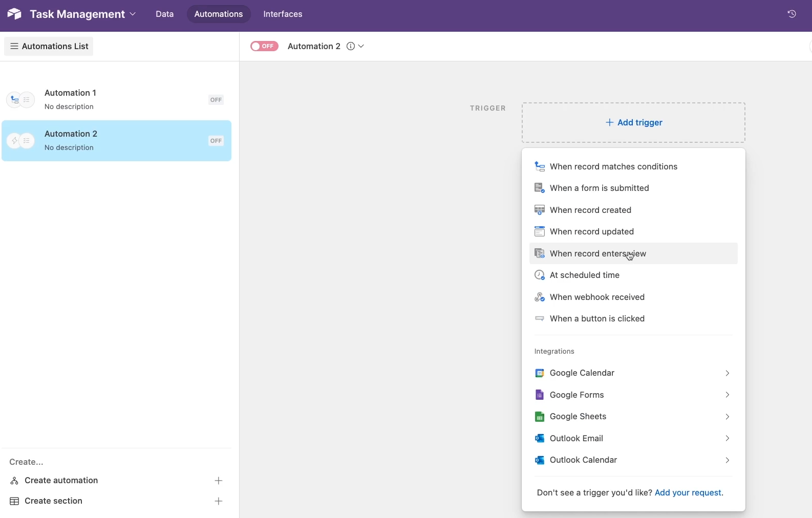Click the Outlook Calendar icon
Image resolution: width=812 pixels, height=518 pixels.
click(539, 460)
